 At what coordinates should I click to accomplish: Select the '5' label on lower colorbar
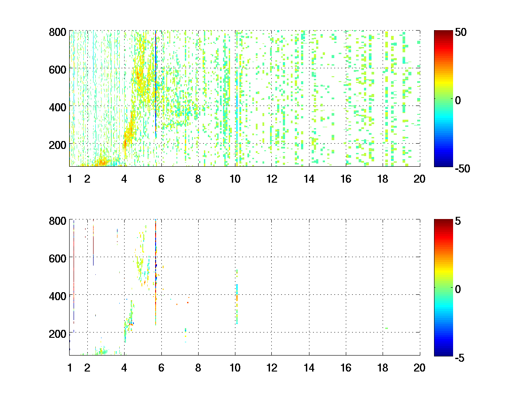pos(457,221)
